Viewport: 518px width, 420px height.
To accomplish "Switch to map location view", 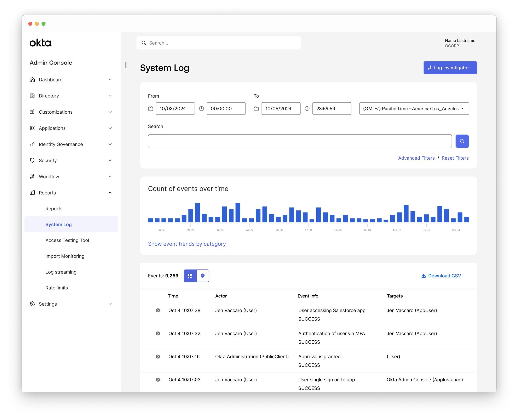I will [x=203, y=276].
